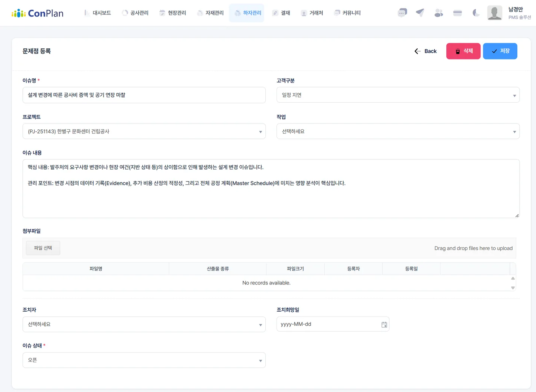This screenshot has height=392, width=536.
Task: Go back using the Back button
Action: click(425, 51)
